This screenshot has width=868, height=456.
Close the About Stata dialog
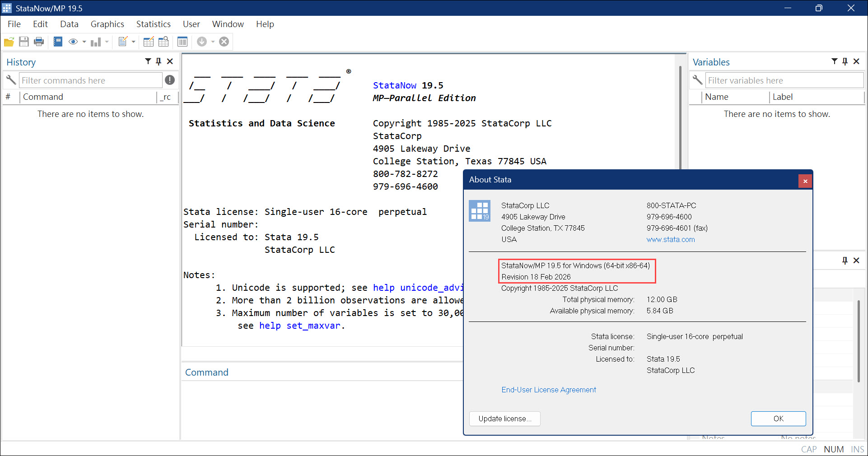805,181
